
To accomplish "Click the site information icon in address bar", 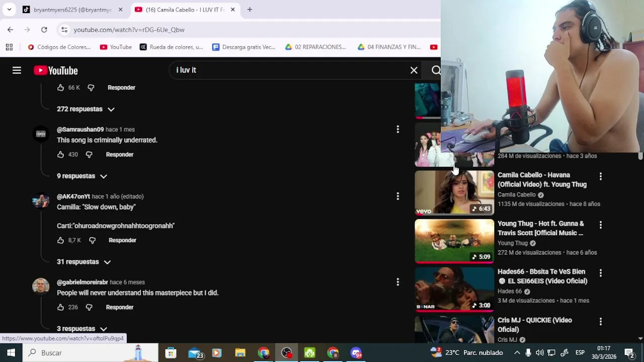I will tap(64, 30).
